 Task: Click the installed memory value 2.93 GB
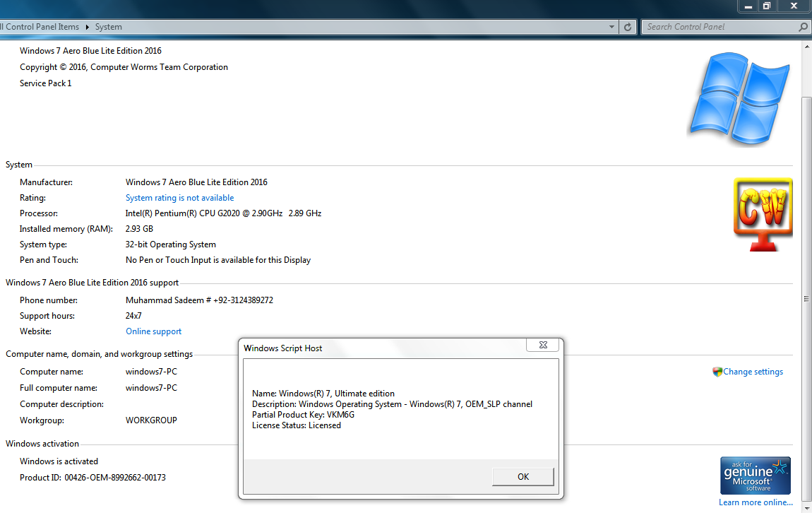click(x=139, y=229)
